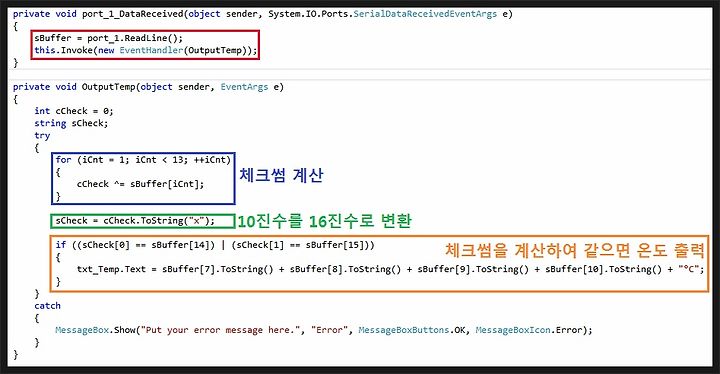Click MessageBoxButtons.OK argument

411,330
